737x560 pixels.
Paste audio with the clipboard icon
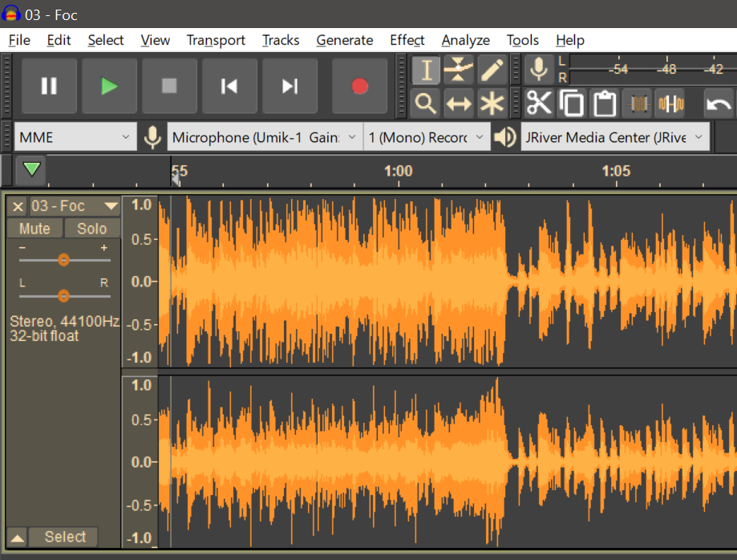[605, 103]
